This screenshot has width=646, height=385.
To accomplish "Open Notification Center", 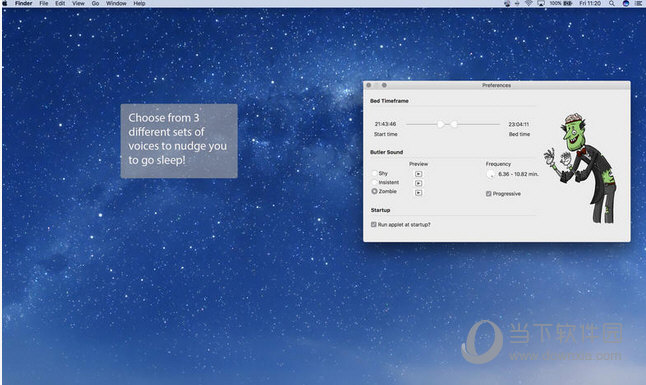I will (638, 3).
